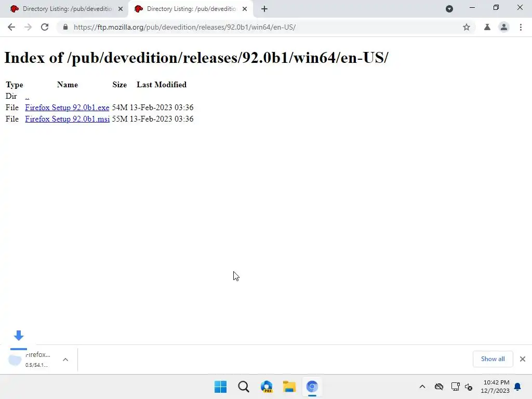Click the address bar URL

(184, 27)
